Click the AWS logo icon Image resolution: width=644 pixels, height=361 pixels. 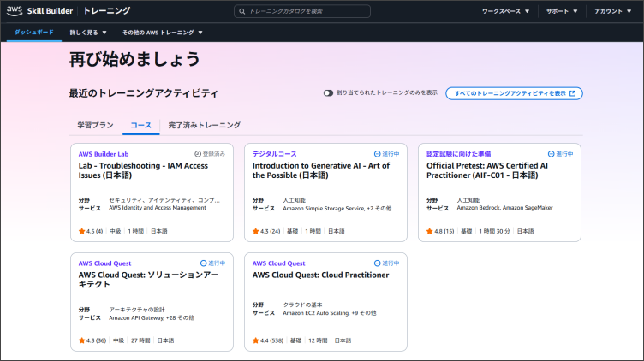click(15, 11)
